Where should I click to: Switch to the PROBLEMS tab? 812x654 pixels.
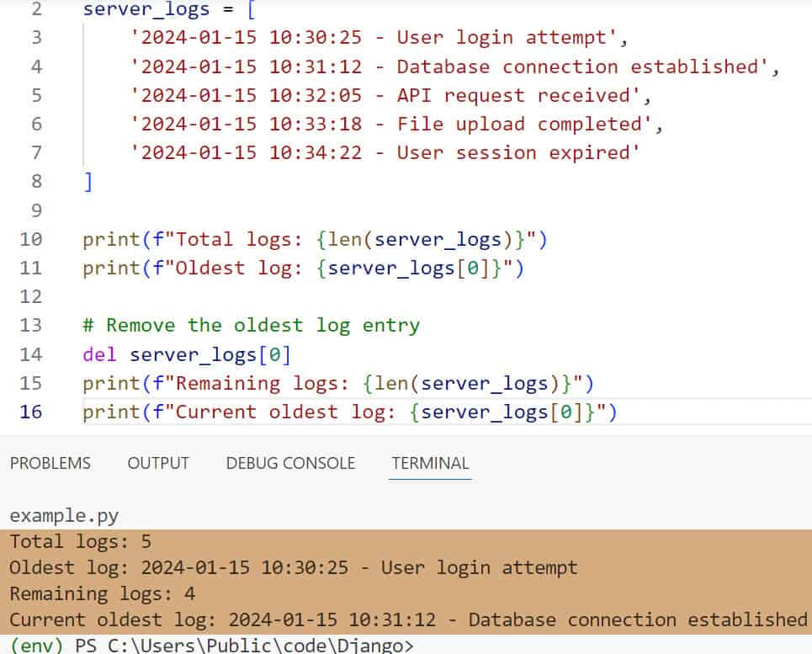click(50, 463)
